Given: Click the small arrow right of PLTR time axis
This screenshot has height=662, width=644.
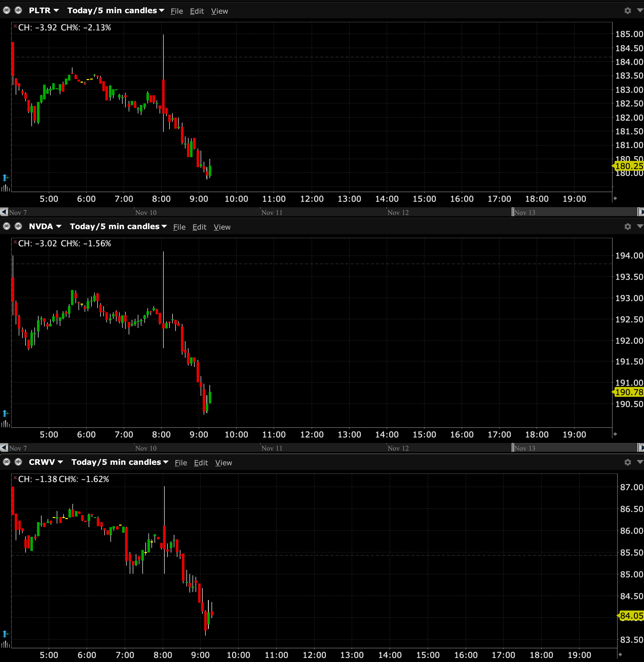Looking at the screenshot, I should coord(615,199).
